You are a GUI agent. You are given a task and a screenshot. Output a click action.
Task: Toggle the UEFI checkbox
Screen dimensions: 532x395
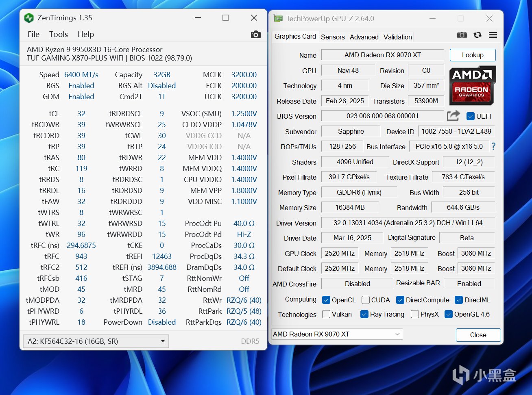tap(471, 116)
